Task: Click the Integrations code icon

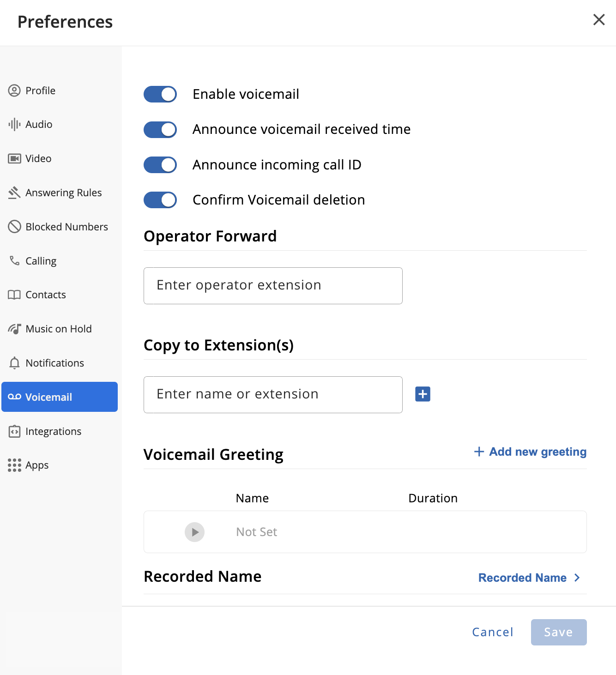Action: click(14, 431)
